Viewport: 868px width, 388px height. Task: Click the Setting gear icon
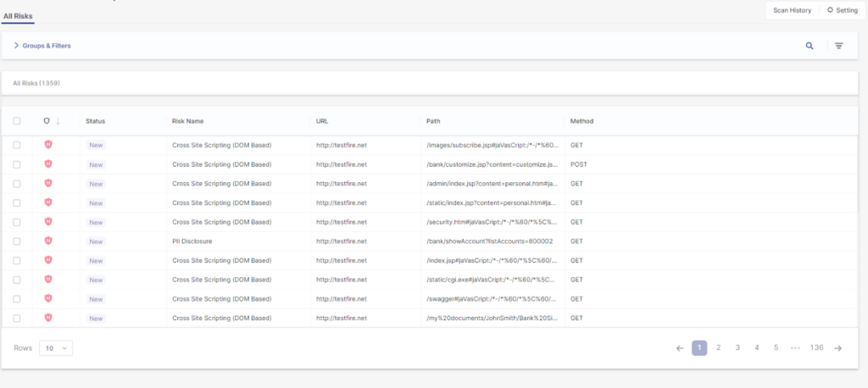[x=830, y=10]
